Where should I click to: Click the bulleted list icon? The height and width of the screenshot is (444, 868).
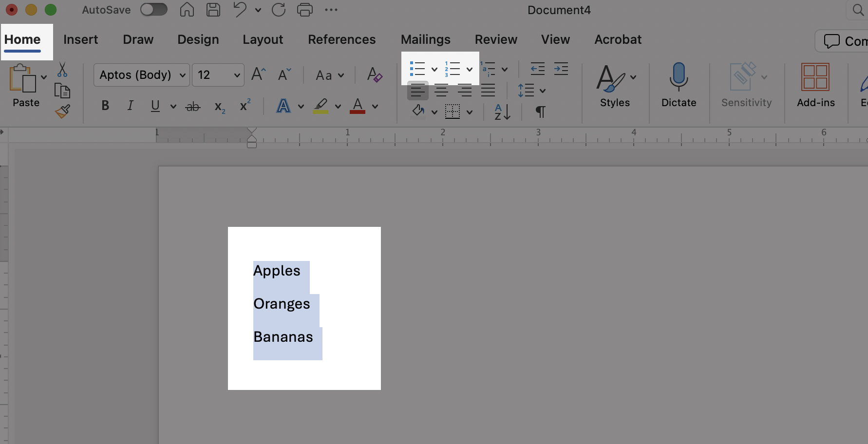point(417,69)
